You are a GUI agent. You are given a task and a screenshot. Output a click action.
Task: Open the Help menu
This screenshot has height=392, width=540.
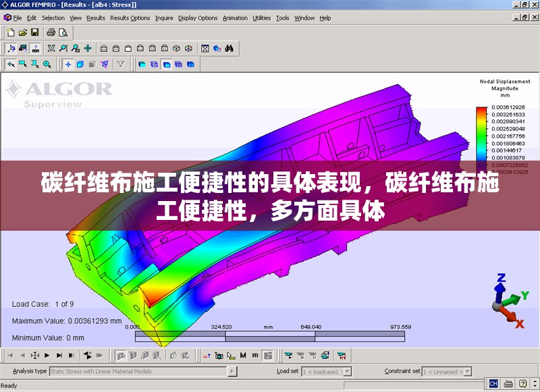(325, 18)
